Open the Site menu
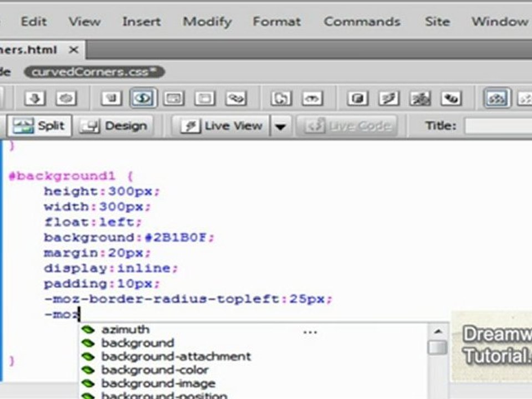The image size is (532, 399). 437,22
